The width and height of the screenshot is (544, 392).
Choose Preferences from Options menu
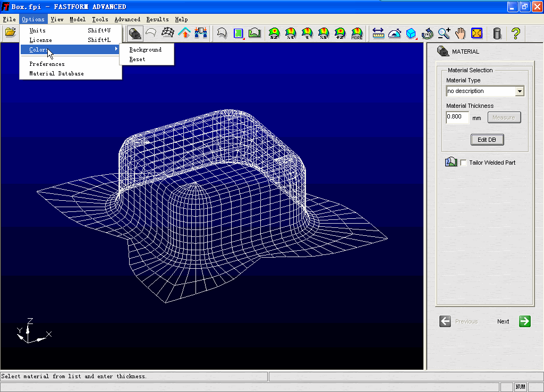pyautogui.click(x=71, y=64)
